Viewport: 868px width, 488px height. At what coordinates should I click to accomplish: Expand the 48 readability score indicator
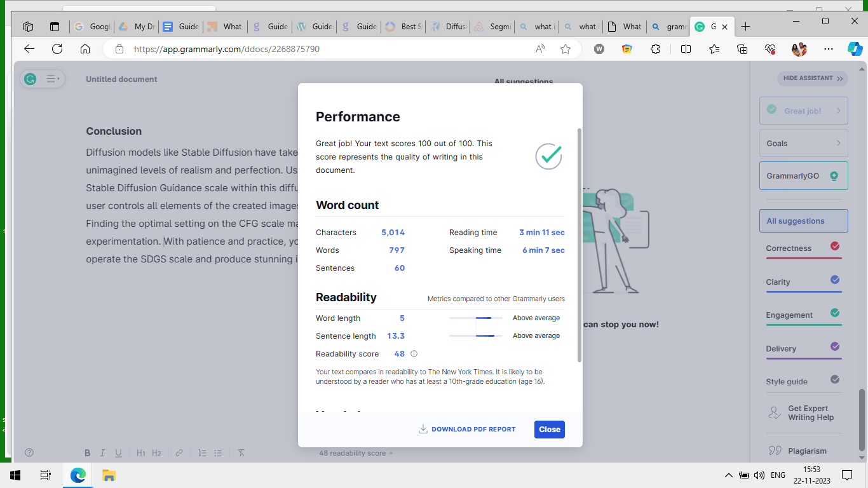point(356,453)
